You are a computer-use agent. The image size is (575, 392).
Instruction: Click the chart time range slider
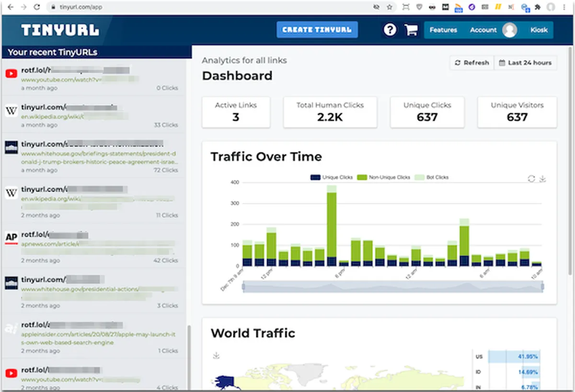pos(393,287)
